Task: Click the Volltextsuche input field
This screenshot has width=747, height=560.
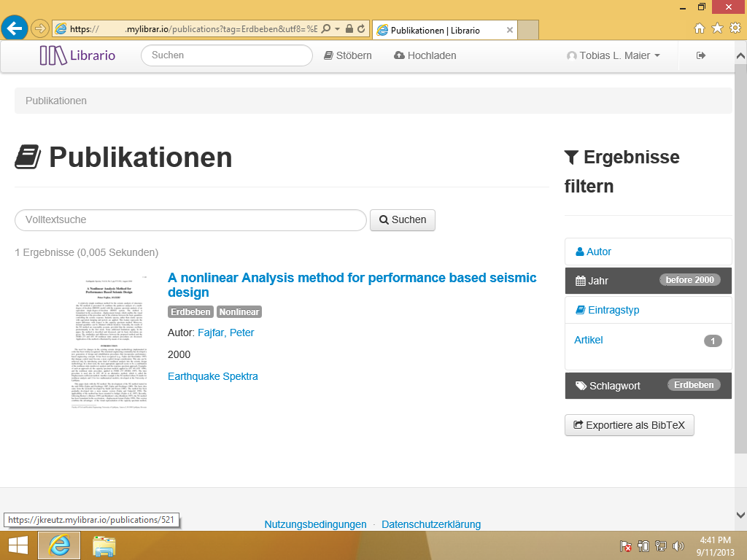Action: (190, 219)
